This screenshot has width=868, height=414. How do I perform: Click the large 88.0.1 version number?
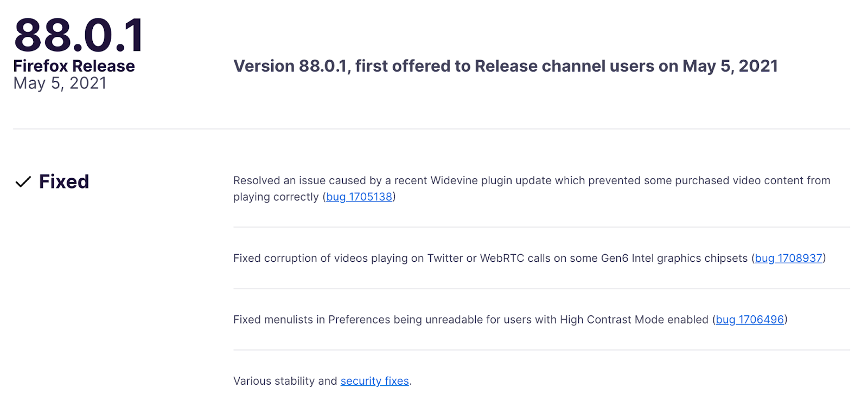click(79, 36)
